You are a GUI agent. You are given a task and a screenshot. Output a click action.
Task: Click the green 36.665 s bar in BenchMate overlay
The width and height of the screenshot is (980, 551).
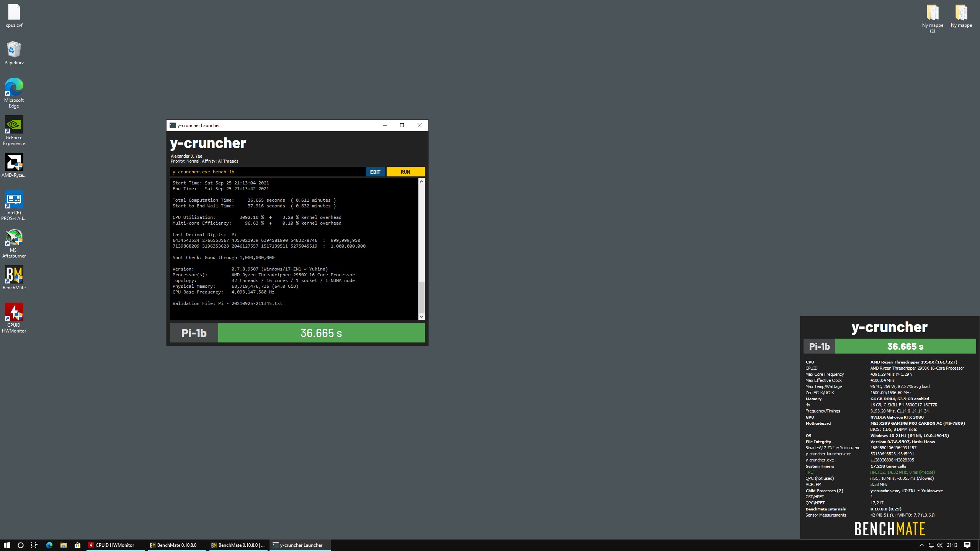[x=905, y=346]
